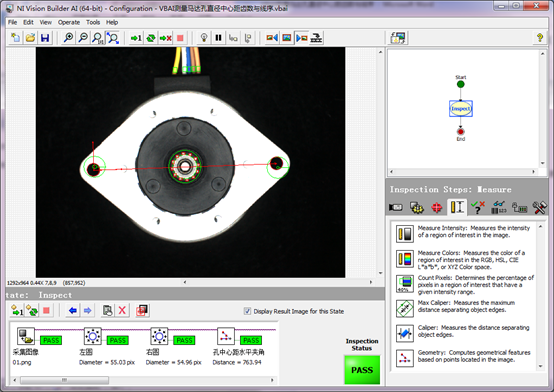
Task: Delete the selected step with the red X
Action: [x=122, y=310]
